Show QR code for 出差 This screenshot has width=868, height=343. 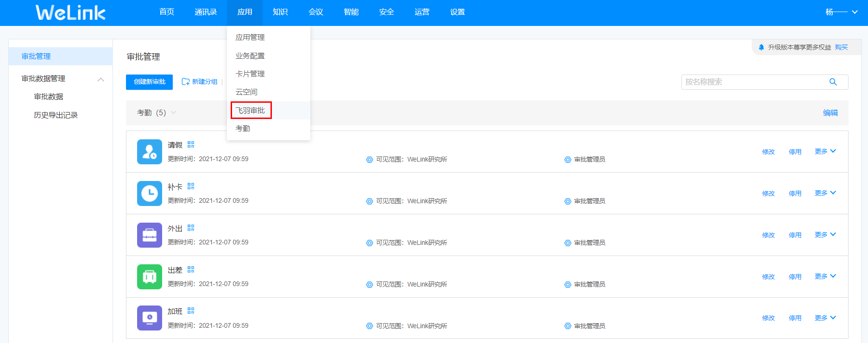click(191, 270)
